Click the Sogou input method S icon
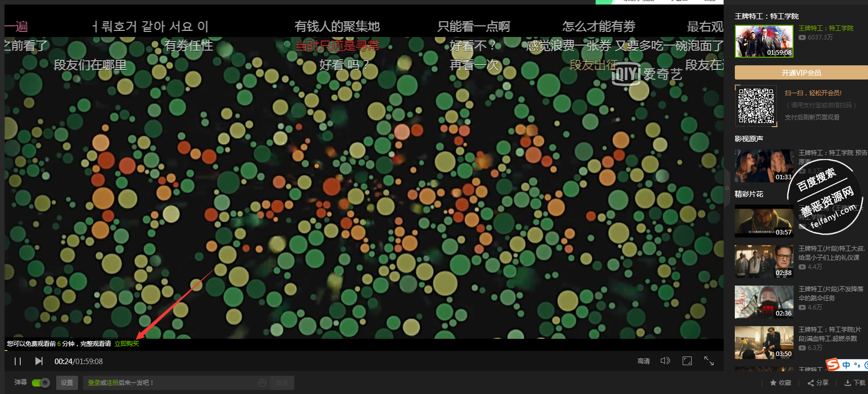Screen dimensions: 868x394 pyautogui.click(x=833, y=365)
